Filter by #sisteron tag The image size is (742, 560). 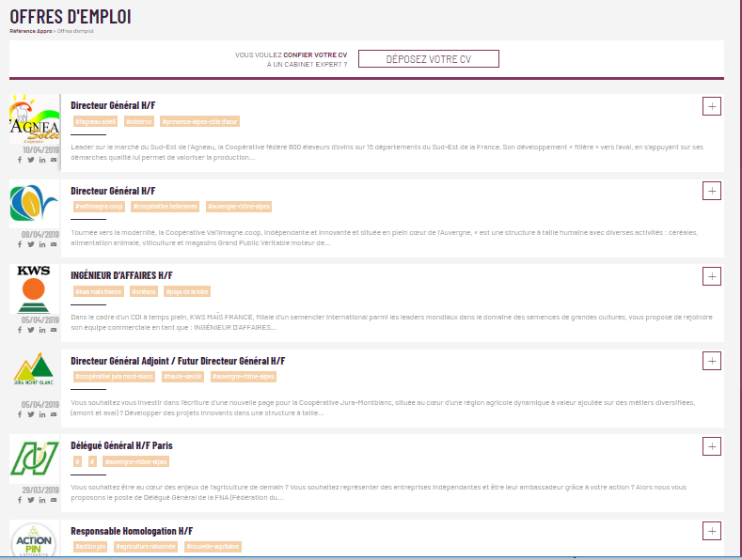pyautogui.click(x=139, y=121)
